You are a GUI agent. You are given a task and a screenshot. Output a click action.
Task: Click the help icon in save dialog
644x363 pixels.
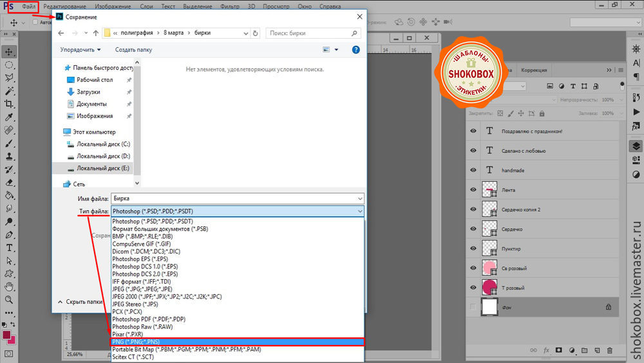pyautogui.click(x=355, y=49)
